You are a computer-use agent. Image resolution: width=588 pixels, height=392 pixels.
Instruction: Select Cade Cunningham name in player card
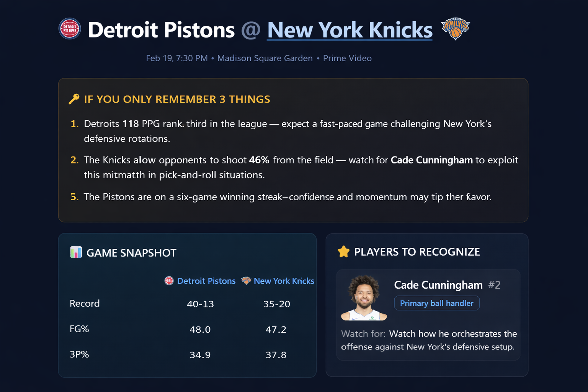click(438, 285)
